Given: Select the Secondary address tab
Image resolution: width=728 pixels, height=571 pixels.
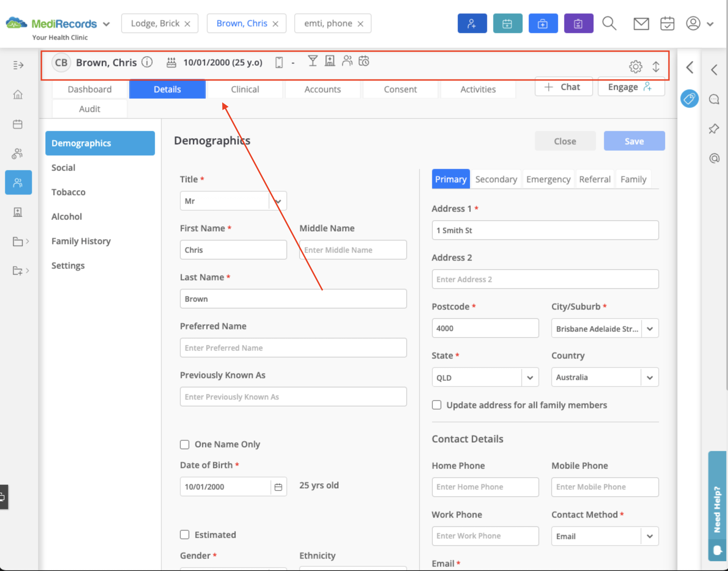Looking at the screenshot, I should coord(496,179).
